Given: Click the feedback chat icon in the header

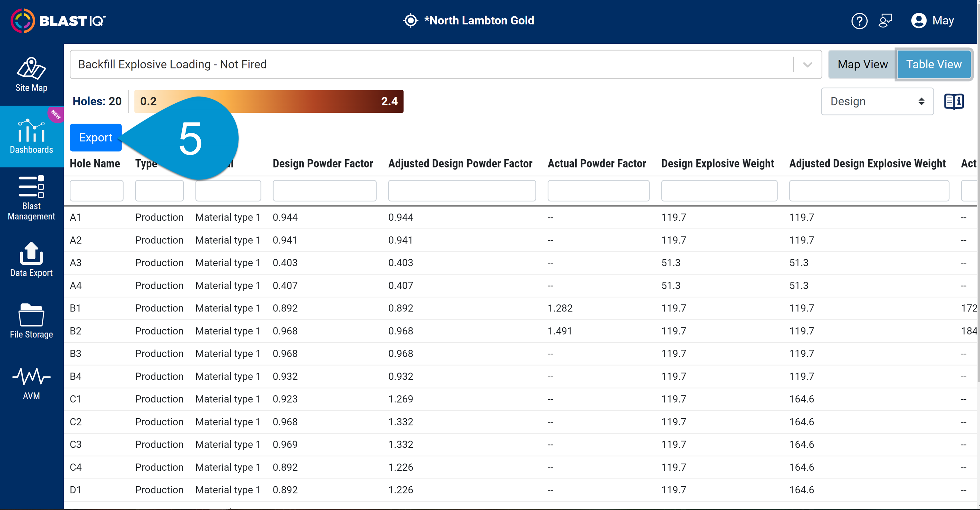Looking at the screenshot, I should [886, 20].
